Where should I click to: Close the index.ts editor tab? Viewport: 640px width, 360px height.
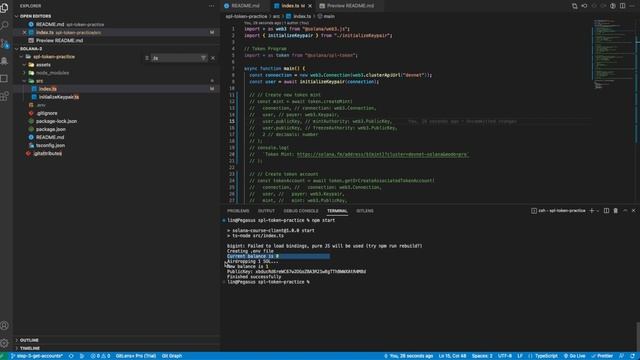310,6
